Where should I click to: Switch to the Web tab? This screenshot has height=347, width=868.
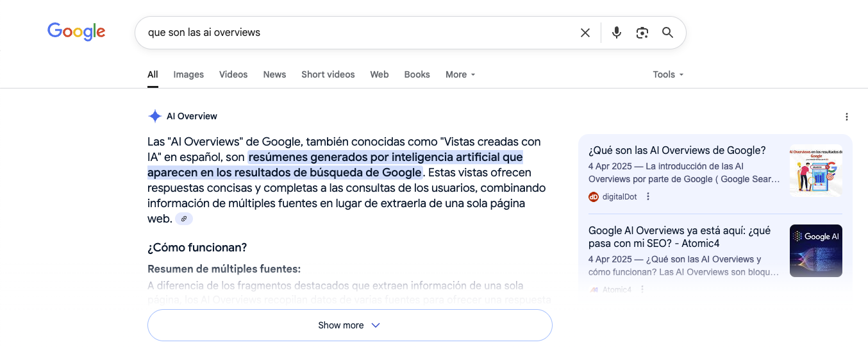tap(380, 74)
